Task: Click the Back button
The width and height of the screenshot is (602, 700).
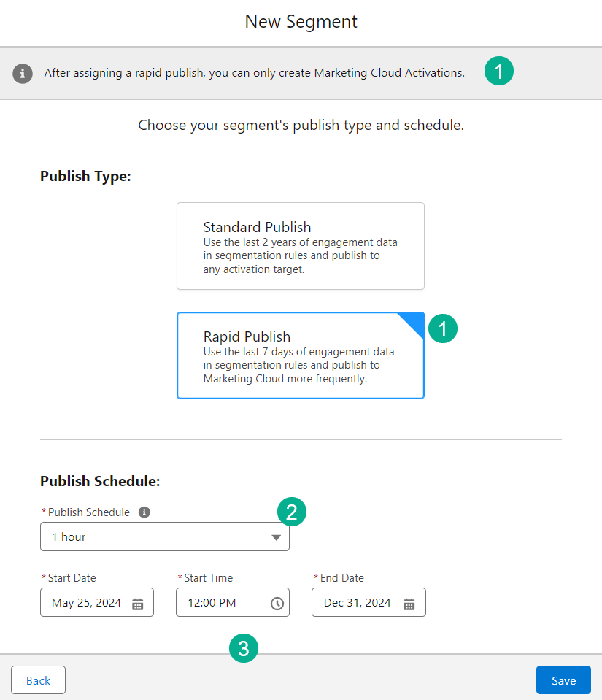Action: 38,680
